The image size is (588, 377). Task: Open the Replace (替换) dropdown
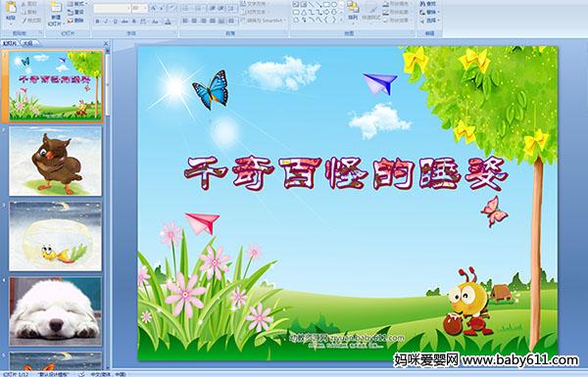[x=430, y=12]
